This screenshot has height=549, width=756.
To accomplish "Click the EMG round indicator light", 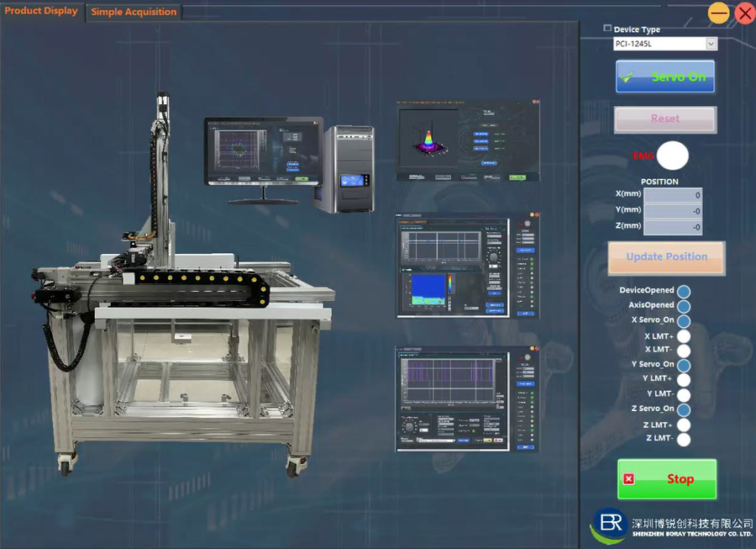I will (672, 156).
